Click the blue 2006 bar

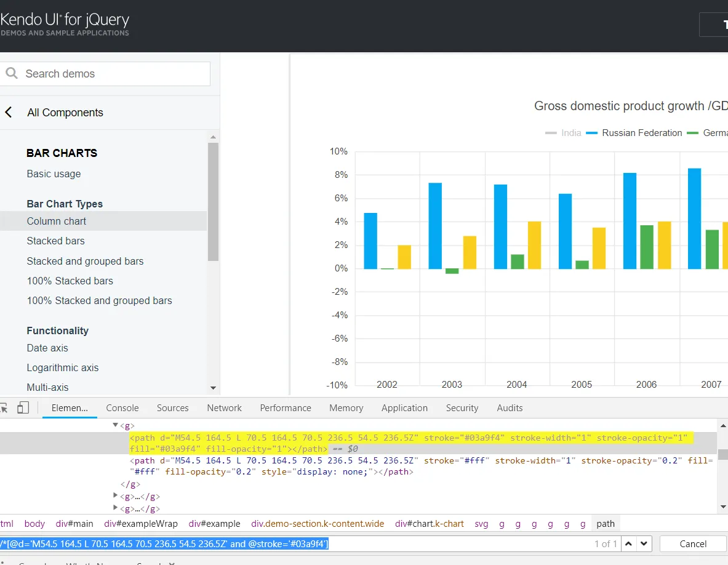(x=630, y=221)
